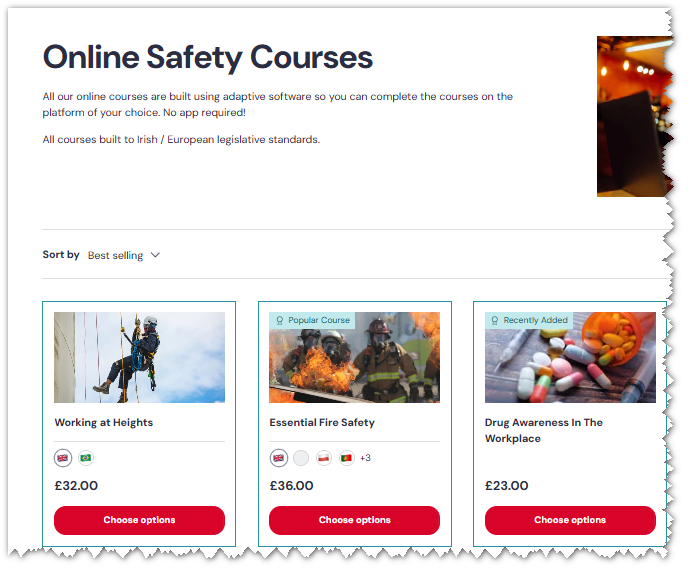Image resolution: width=689 pixels, height=573 pixels.
Task: Choose the blank grey language swatch
Action: tap(301, 458)
